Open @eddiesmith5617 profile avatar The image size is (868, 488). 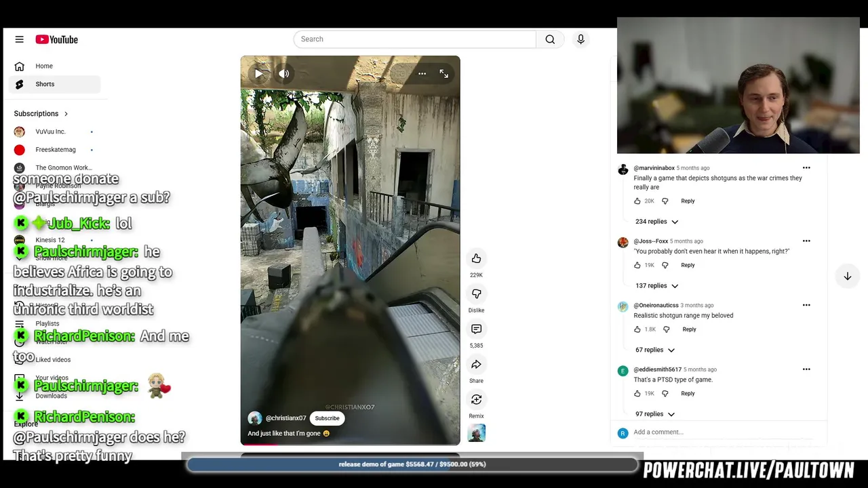click(x=623, y=371)
